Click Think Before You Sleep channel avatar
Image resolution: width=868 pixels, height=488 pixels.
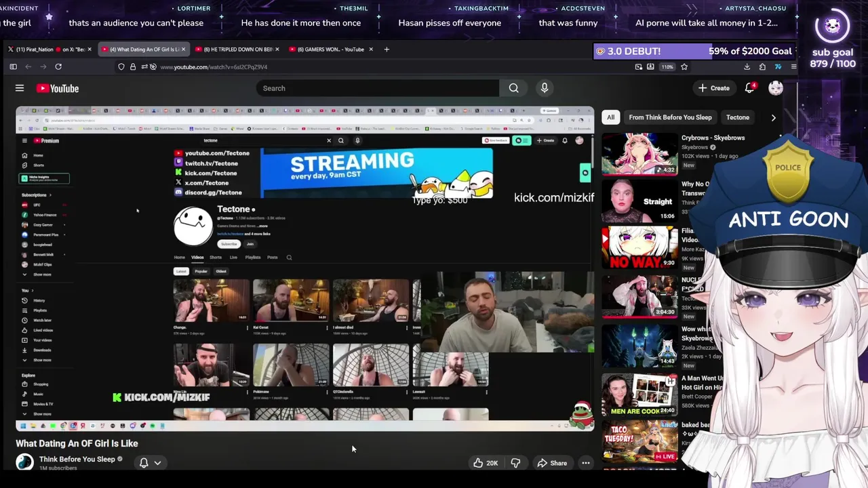pyautogui.click(x=25, y=462)
